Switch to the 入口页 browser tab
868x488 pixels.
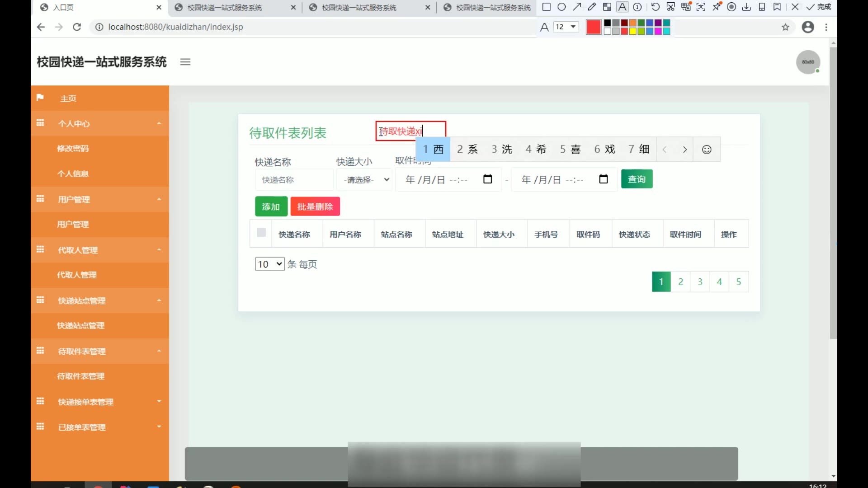pyautogui.click(x=63, y=7)
